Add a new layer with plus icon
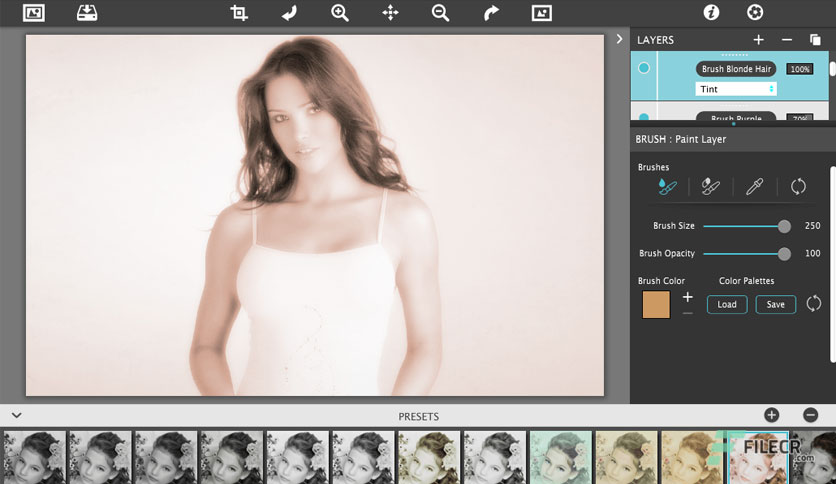 point(758,39)
